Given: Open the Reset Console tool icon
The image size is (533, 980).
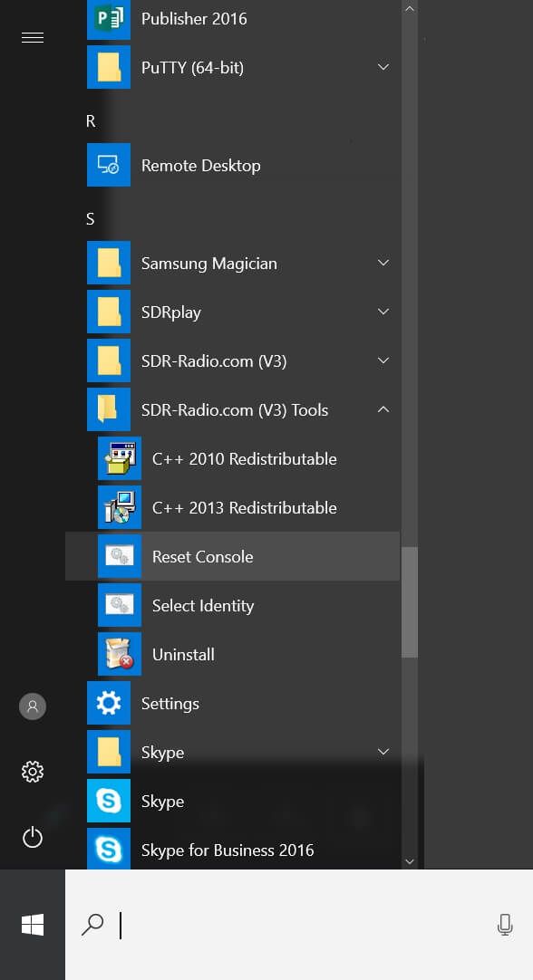Looking at the screenshot, I should pyautogui.click(x=120, y=556).
